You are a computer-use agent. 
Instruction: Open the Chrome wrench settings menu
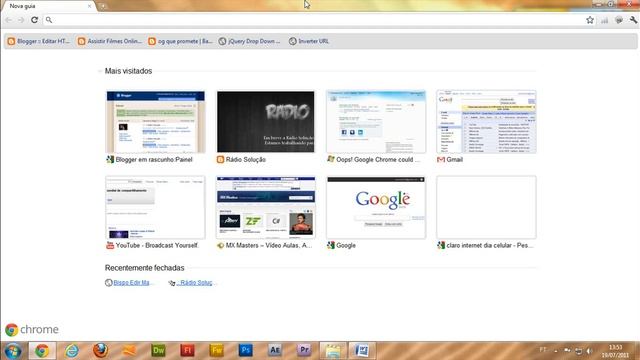click(x=633, y=20)
